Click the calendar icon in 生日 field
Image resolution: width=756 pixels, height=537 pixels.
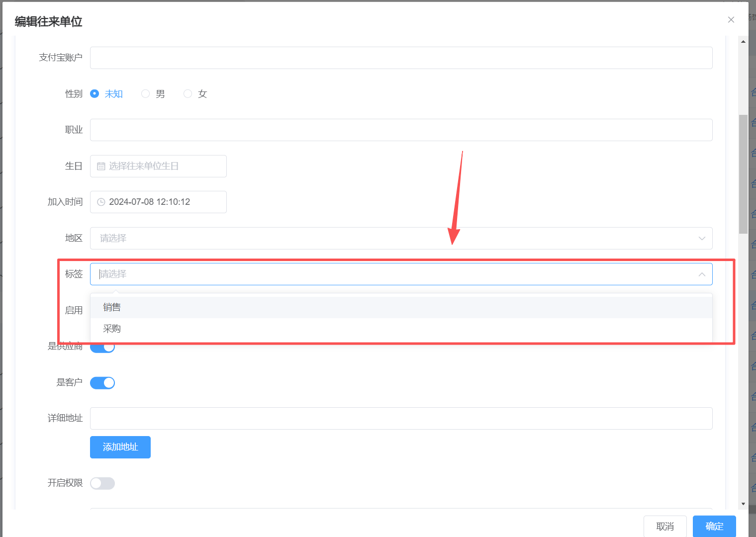101,166
